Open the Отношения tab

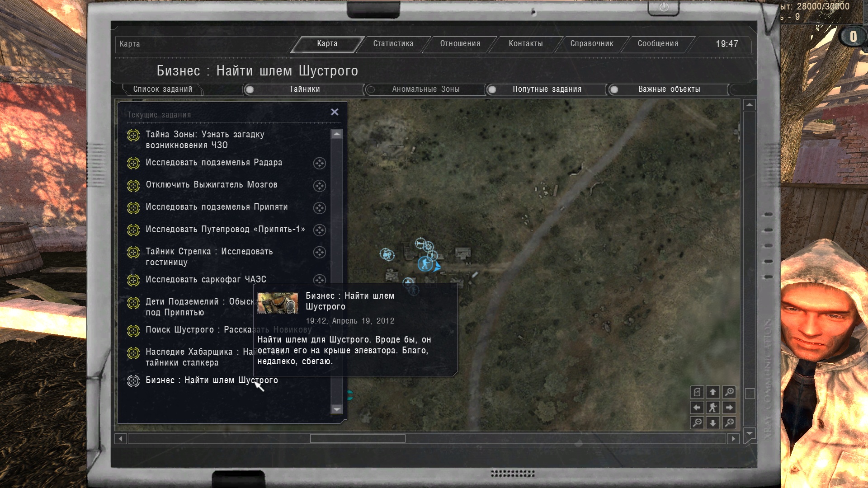[x=460, y=44]
